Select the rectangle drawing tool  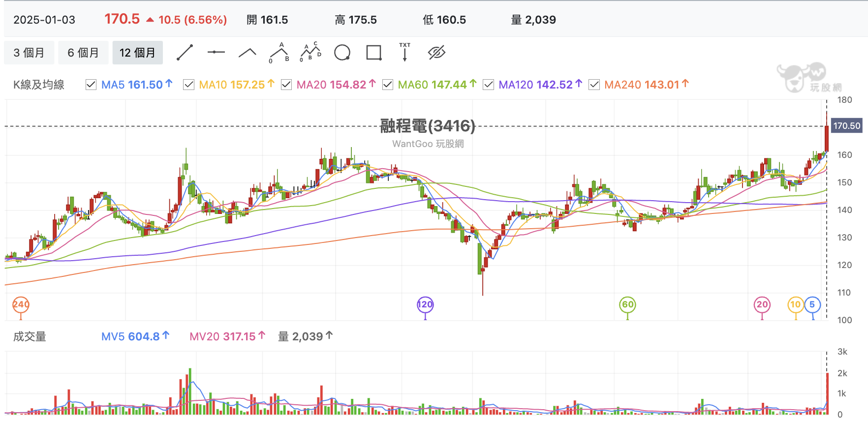click(374, 52)
